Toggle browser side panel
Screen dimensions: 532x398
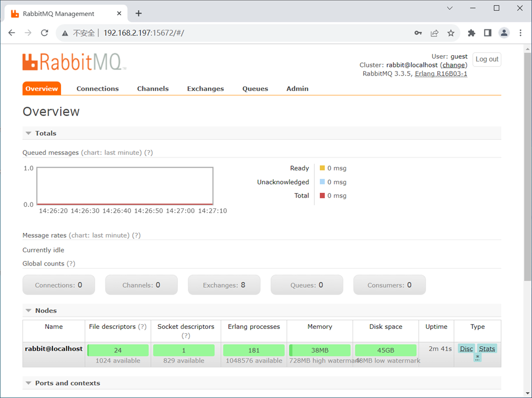[x=488, y=33]
